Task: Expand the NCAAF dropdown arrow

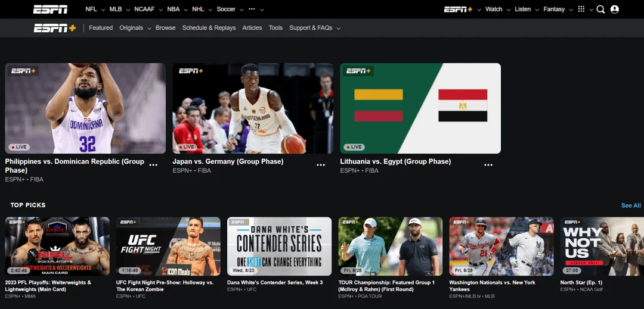Action: pyautogui.click(x=160, y=10)
